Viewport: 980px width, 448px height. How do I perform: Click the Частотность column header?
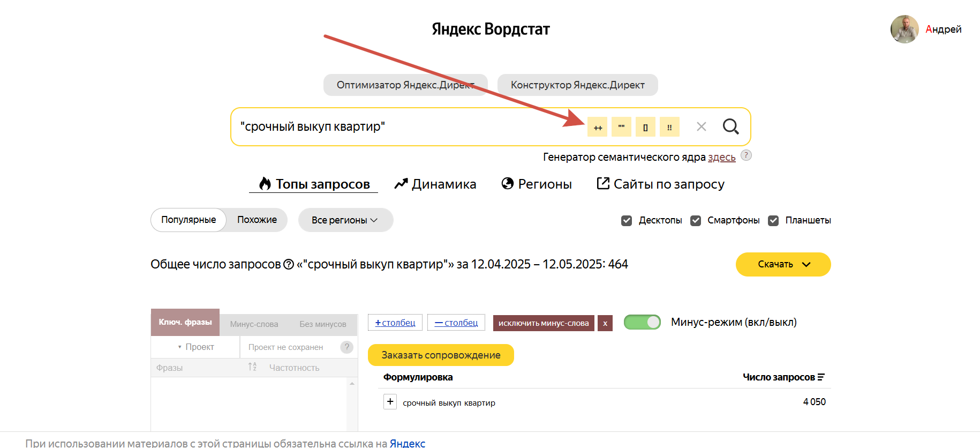[x=294, y=368]
